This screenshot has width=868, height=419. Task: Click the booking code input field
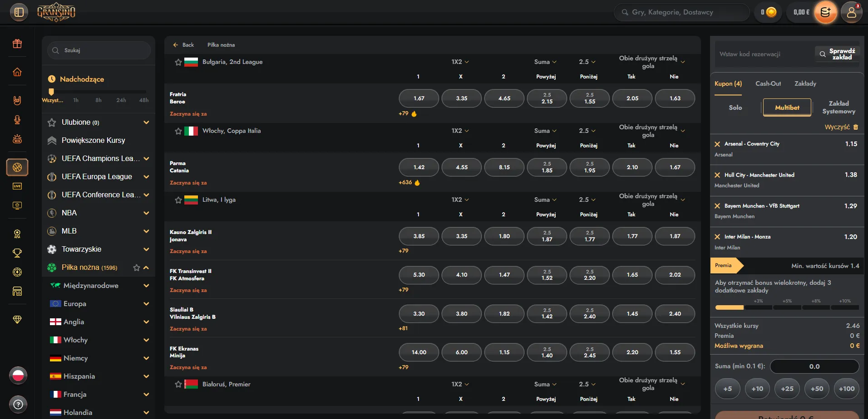click(764, 54)
